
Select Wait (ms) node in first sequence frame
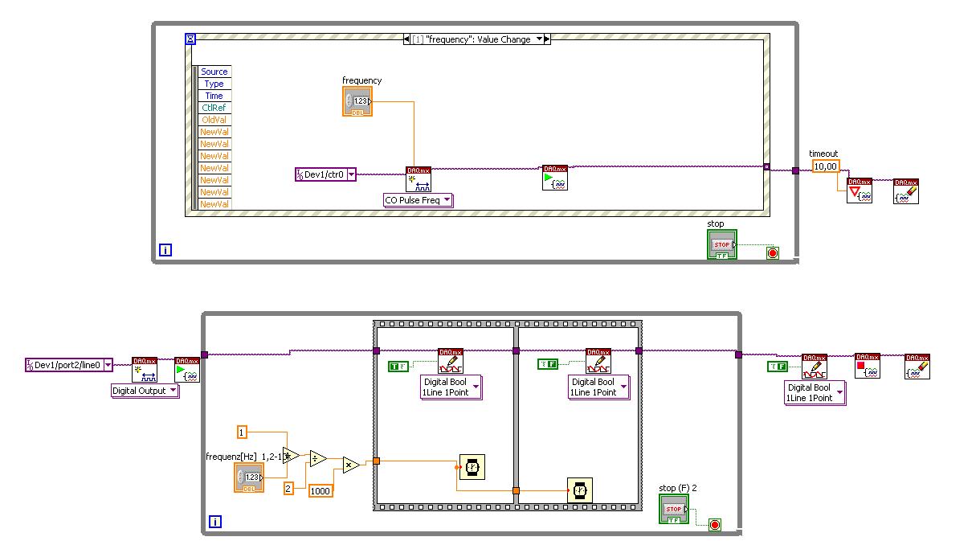pyautogui.click(x=472, y=467)
